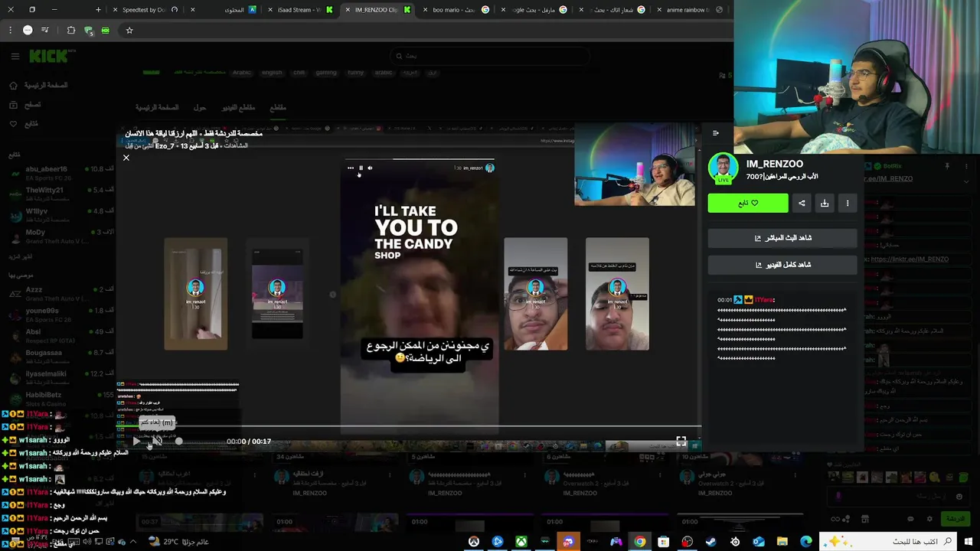The height and width of the screenshot is (551, 980).
Task: Open File Explorer from the taskbar
Action: click(782, 542)
